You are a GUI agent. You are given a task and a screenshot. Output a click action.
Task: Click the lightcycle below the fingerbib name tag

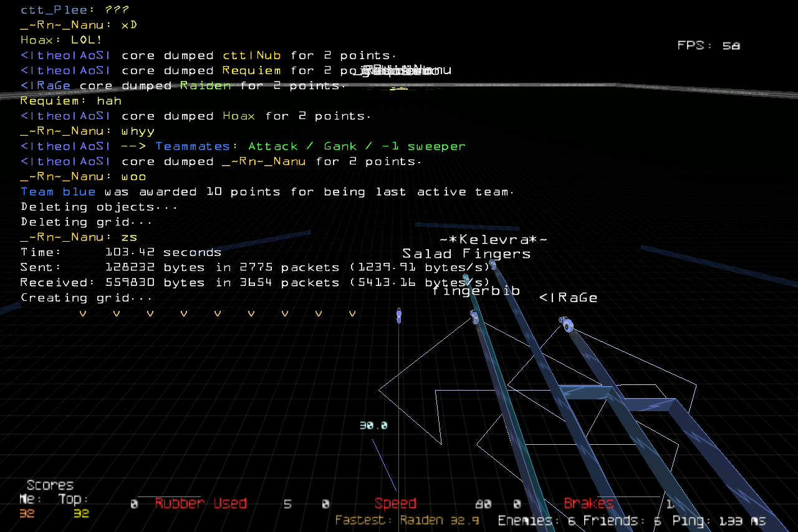coord(474,319)
